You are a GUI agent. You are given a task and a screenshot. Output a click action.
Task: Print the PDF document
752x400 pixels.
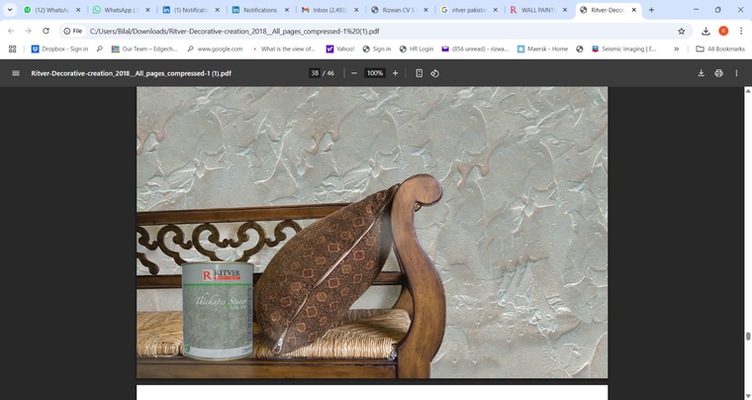coord(718,73)
